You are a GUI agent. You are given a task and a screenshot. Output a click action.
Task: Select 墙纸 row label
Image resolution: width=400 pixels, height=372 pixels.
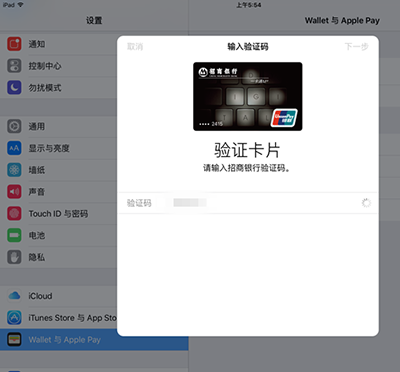37,170
